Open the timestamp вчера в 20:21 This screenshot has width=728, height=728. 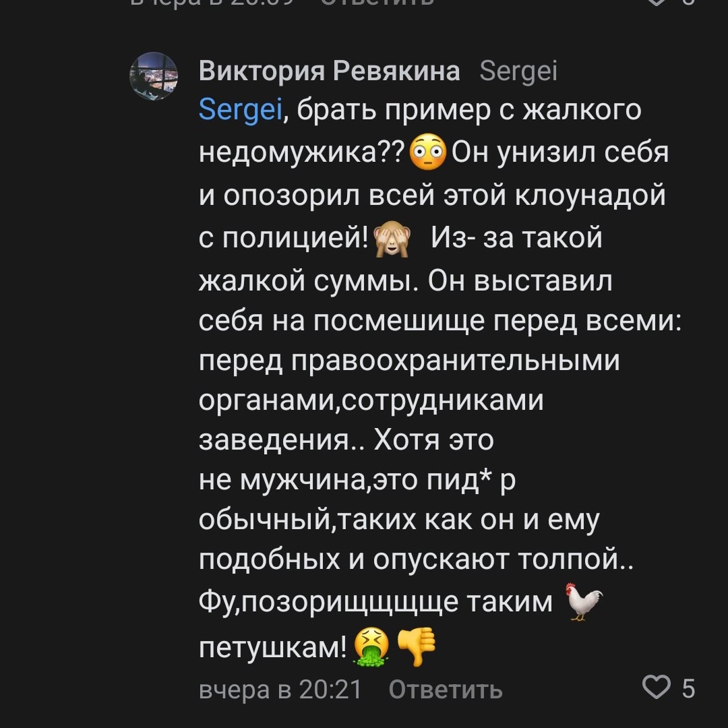click(x=280, y=690)
